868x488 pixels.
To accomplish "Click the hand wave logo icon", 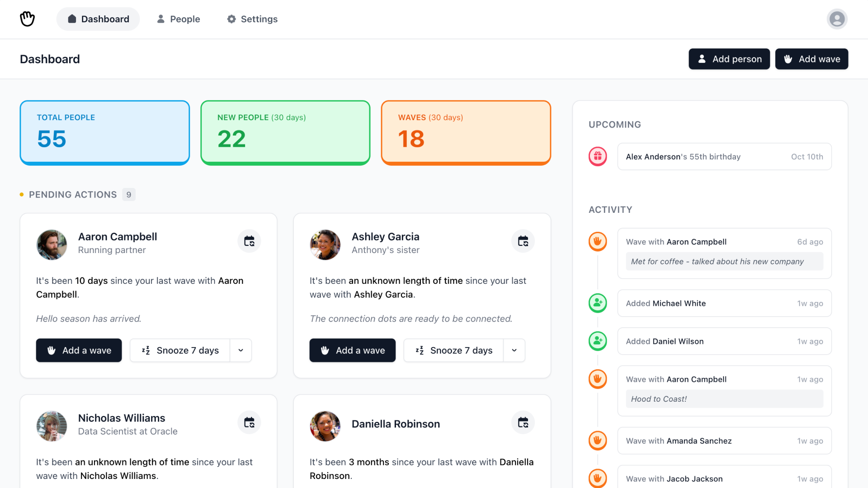I will (x=27, y=19).
